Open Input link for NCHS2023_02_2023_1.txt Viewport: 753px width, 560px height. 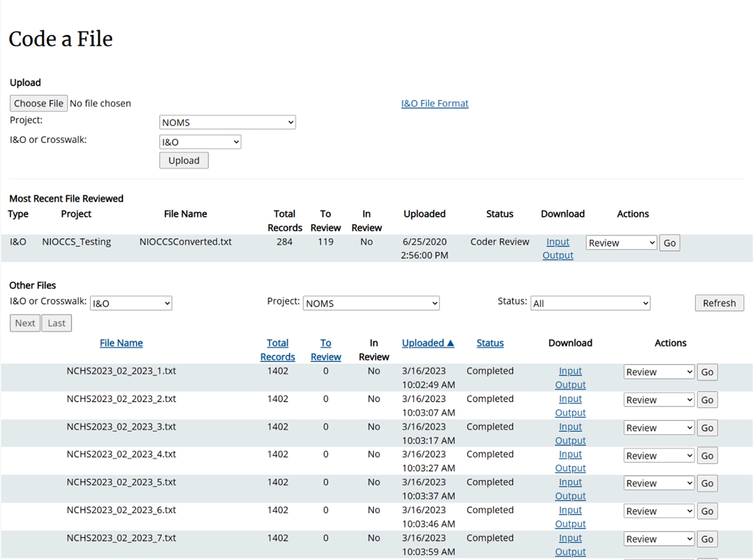click(x=570, y=371)
